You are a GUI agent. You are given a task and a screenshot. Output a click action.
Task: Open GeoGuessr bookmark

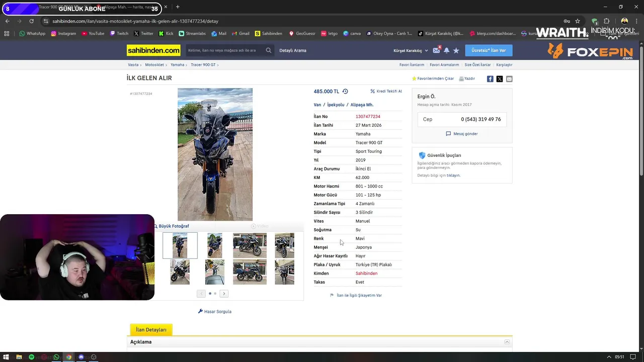click(x=302, y=34)
